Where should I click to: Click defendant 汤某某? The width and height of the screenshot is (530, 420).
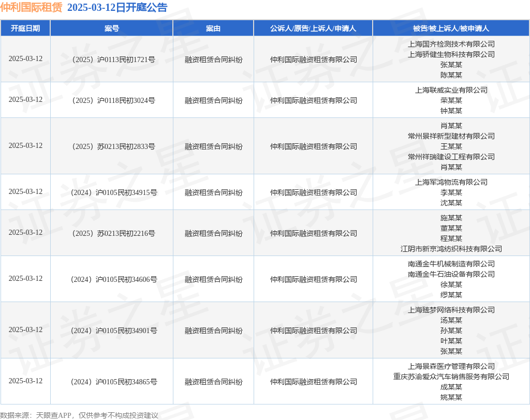pyautogui.click(x=451, y=320)
